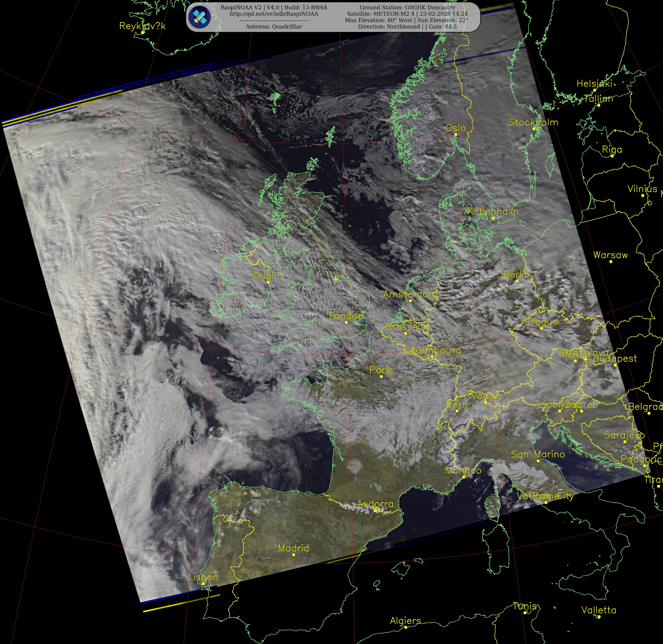
Task: Click the RaspiNOAA satellite logo icon
Action: (x=200, y=17)
